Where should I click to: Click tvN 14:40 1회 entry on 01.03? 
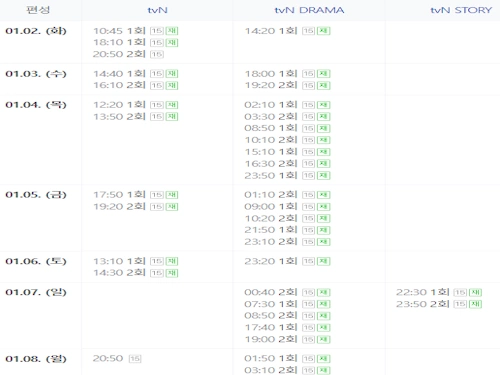136,74
